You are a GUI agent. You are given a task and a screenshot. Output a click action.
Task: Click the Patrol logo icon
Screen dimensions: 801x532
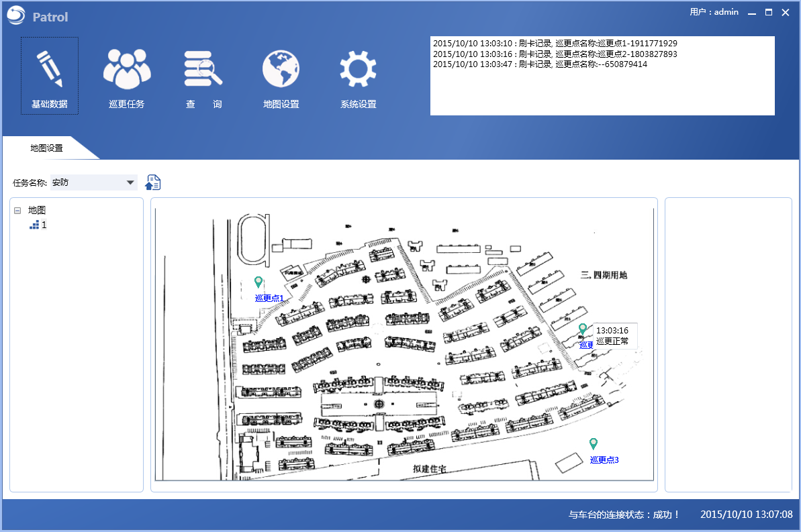pos(16,16)
